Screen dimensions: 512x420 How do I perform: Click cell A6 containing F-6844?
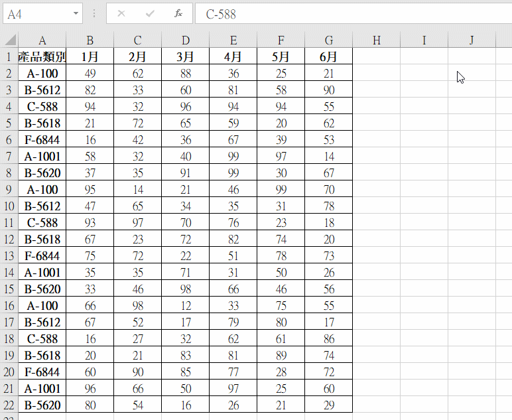[42, 139]
